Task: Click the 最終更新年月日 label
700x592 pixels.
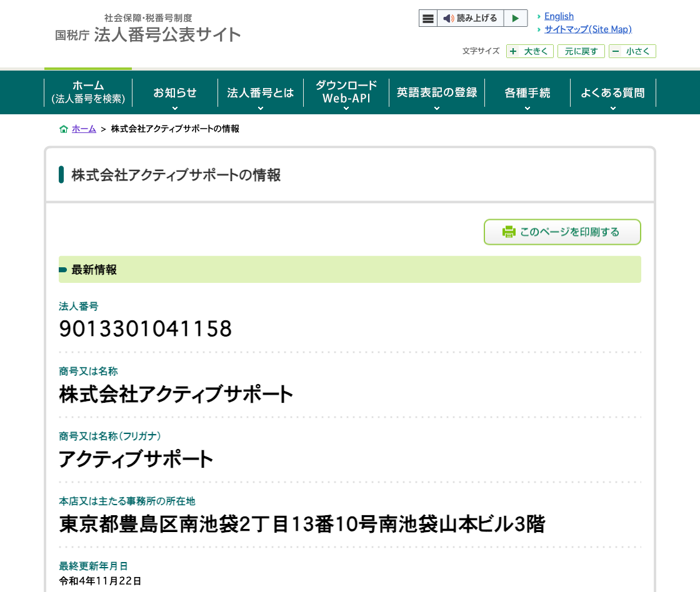Action: pos(93,566)
